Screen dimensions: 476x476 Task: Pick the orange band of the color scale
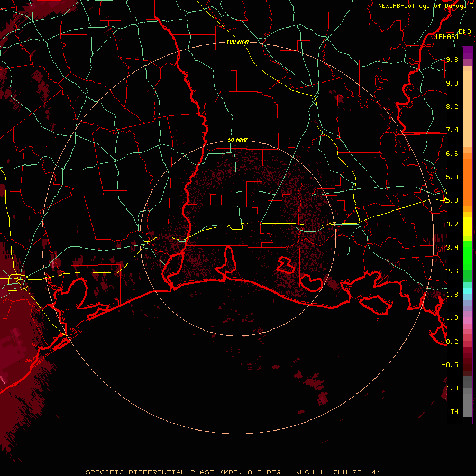(467, 182)
